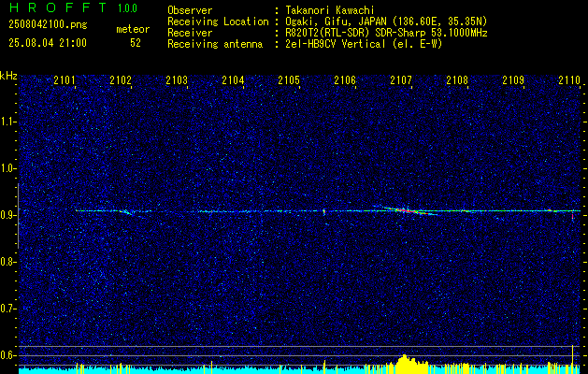Screen dimensions: 588x374
Task: Click the gray vertical bar beside 0.9 kHz
Action: pyautogui.click(x=18, y=216)
